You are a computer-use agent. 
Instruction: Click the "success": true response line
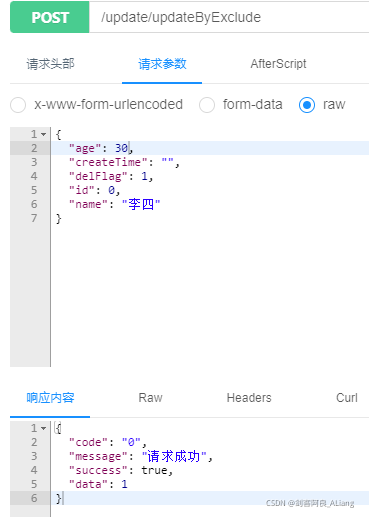click(210, 470)
